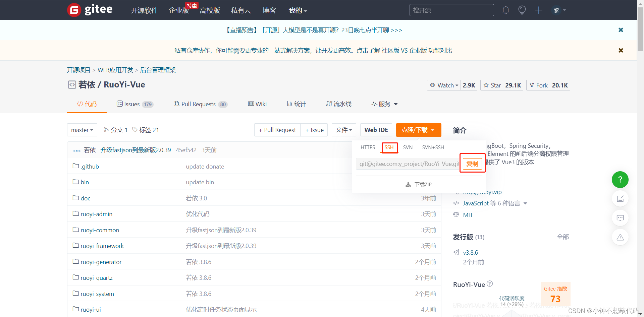Click the repository code icon beside 若依

(72, 84)
